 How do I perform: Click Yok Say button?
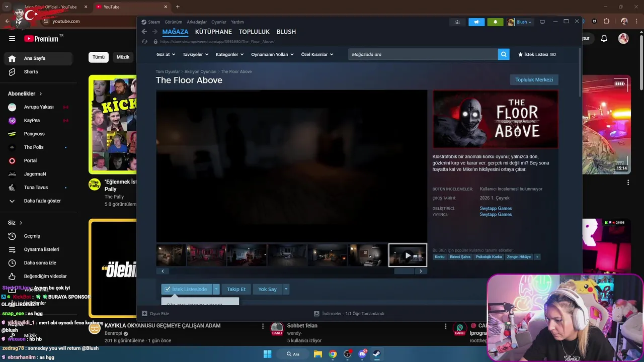268,289
